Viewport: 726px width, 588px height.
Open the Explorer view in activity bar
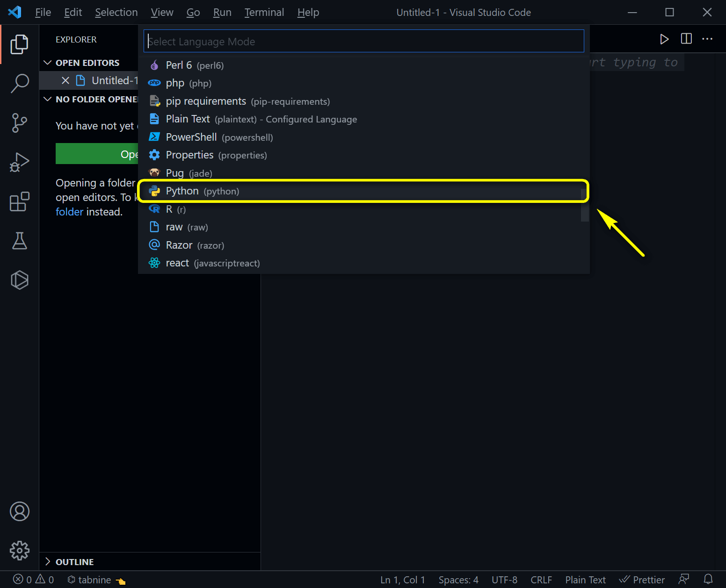(20, 44)
